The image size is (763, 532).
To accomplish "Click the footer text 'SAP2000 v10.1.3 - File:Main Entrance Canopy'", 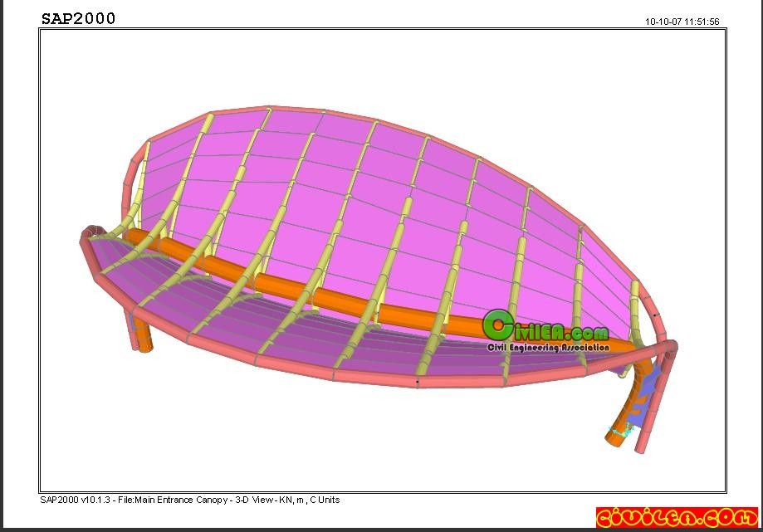I will coord(135,500).
